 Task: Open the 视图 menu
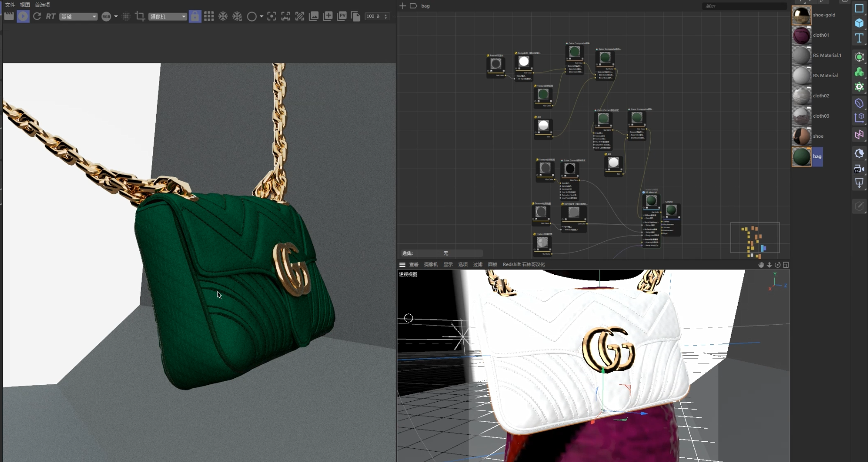pyautogui.click(x=25, y=5)
